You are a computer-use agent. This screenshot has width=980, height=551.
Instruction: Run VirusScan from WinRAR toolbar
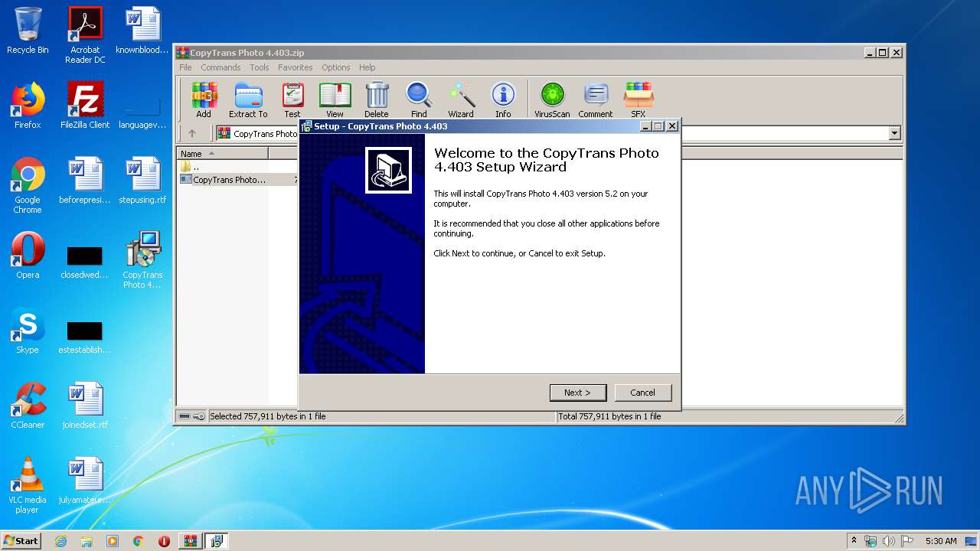coord(552,100)
